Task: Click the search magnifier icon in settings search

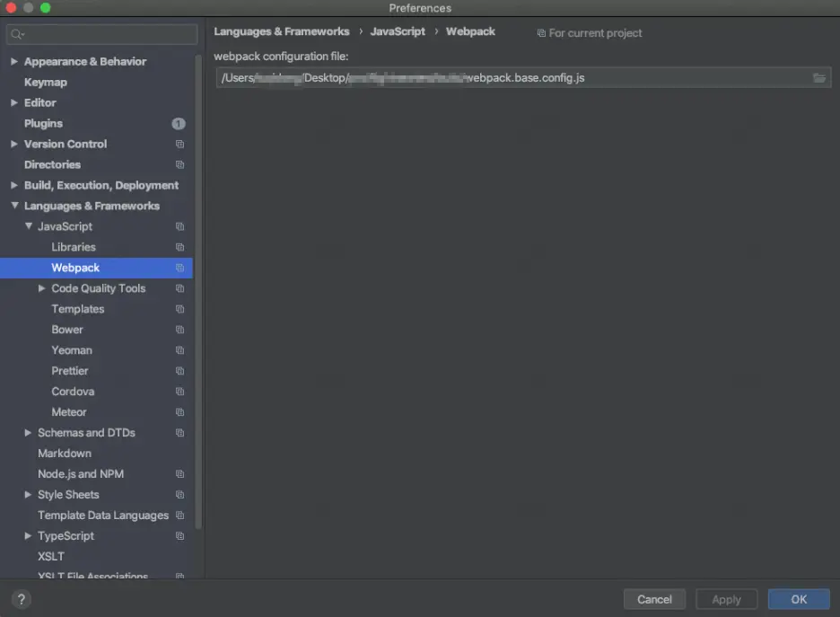Action: (x=17, y=34)
